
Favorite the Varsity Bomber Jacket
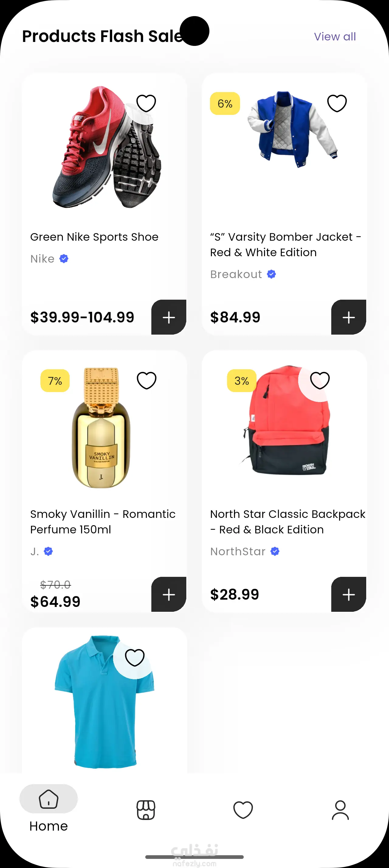337,103
